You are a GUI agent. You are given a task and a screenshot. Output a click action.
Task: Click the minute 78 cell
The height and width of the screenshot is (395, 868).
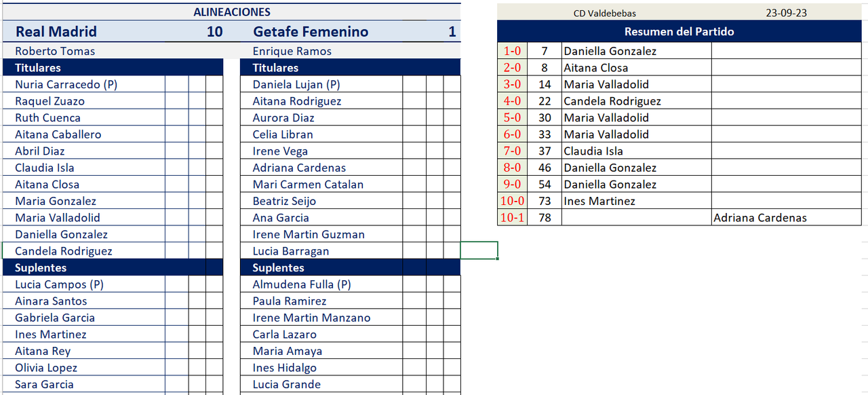point(545,218)
